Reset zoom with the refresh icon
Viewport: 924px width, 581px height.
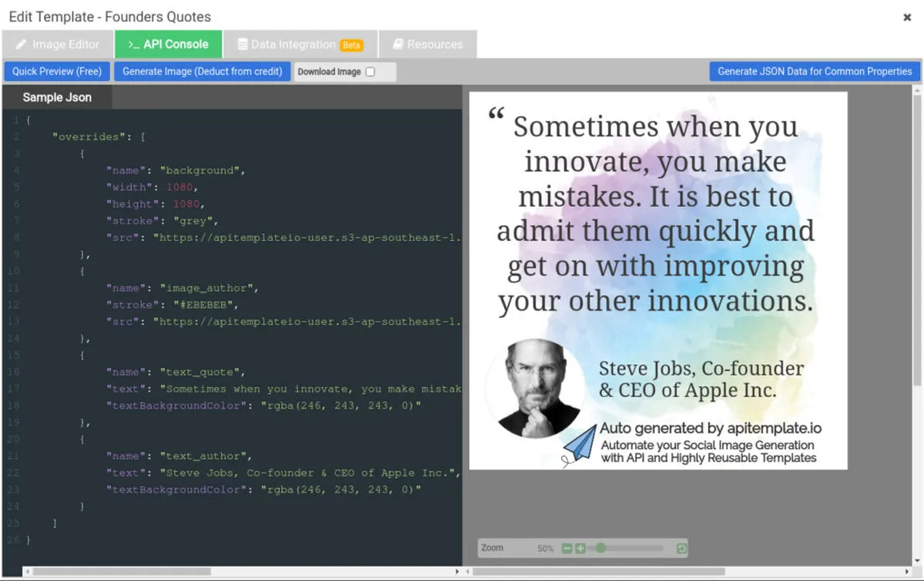(681, 549)
